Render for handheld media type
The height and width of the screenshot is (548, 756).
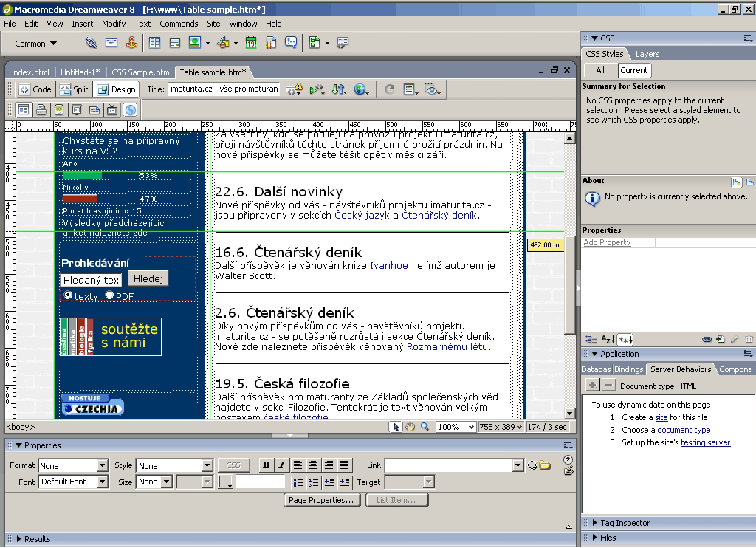[59, 110]
